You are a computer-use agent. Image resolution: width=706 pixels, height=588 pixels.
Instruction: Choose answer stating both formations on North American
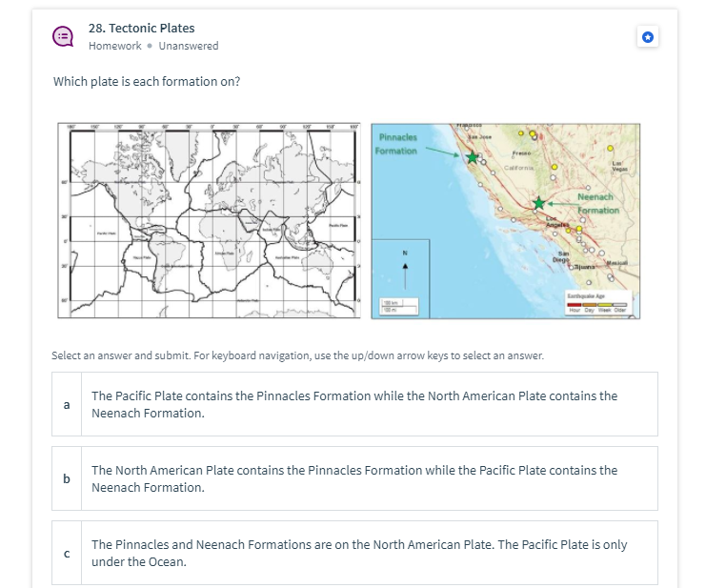(354, 553)
